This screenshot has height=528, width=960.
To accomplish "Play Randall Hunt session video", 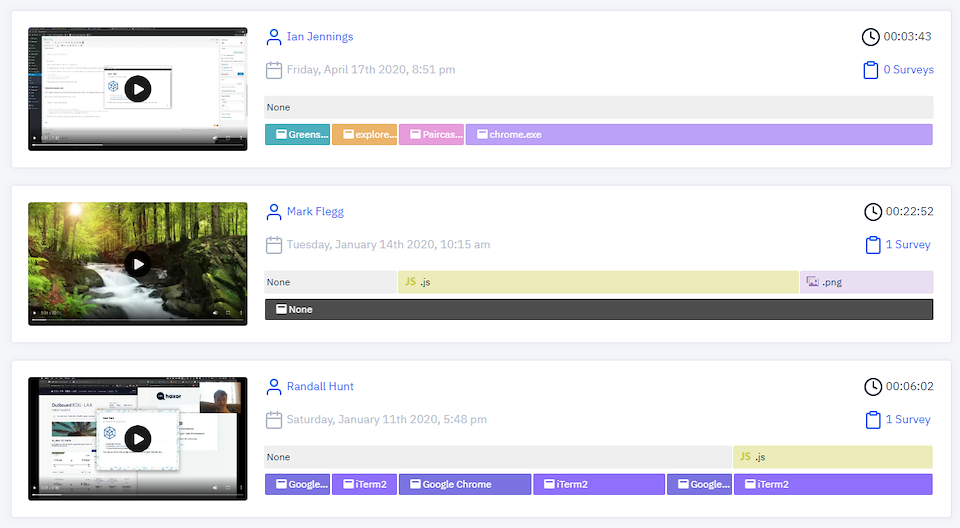I will coord(138,439).
